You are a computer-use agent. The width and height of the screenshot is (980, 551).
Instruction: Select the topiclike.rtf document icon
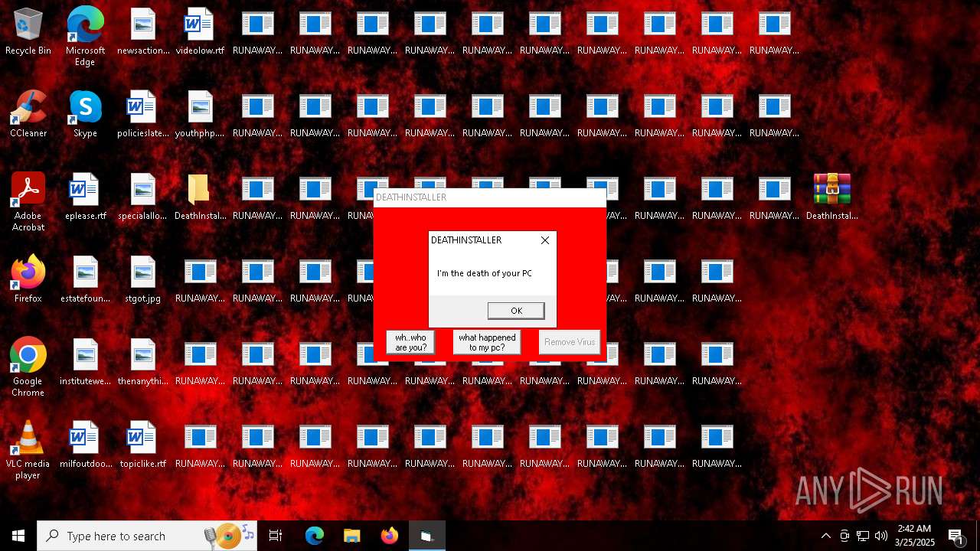coord(142,445)
